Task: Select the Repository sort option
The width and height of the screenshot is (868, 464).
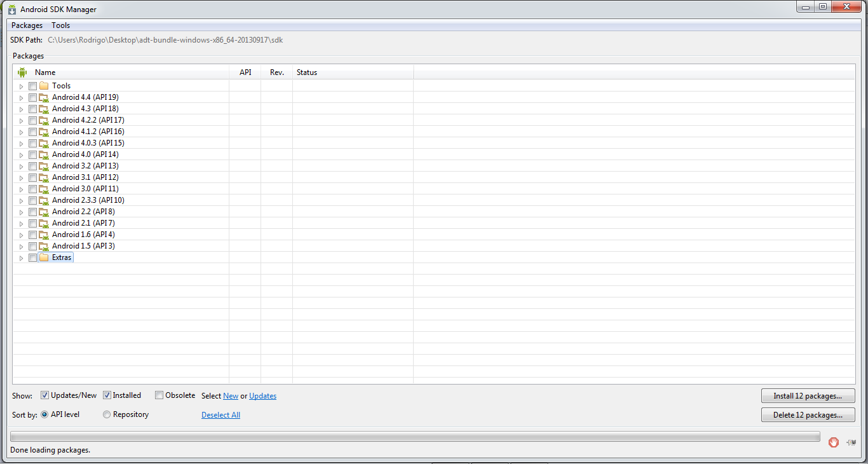Action: click(107, 414)
